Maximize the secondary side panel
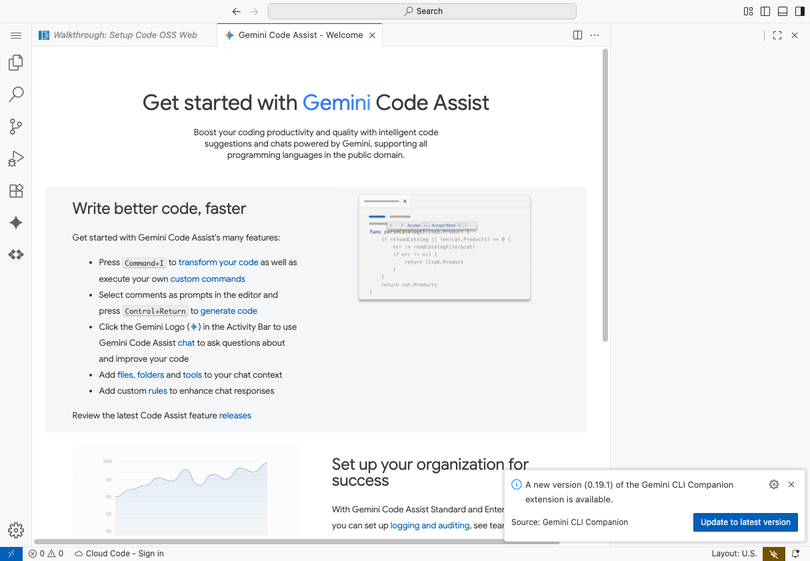 click(777, 35)
